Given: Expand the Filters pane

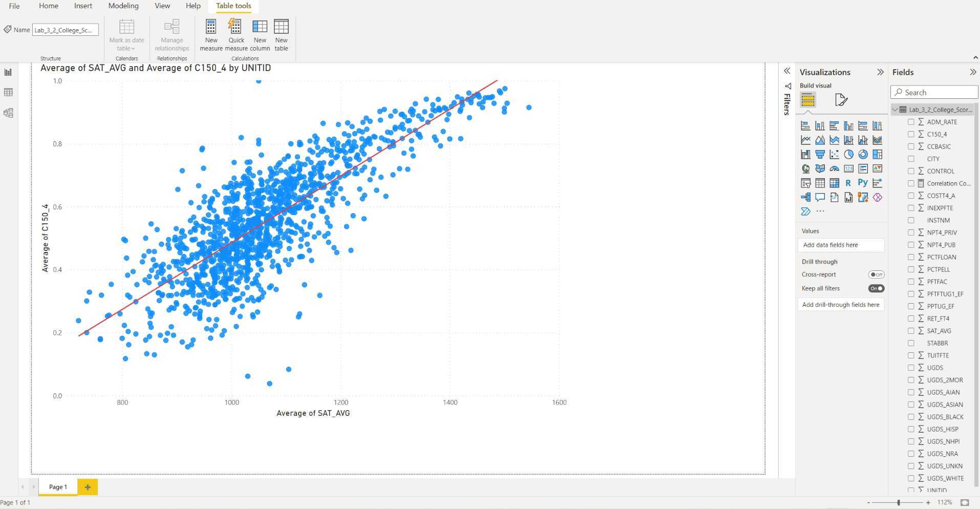Looking at the screenshot, I should [x=787, y=71].
